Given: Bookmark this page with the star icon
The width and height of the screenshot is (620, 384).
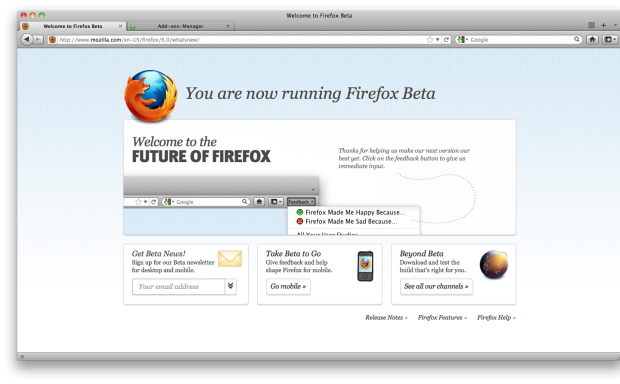Looking at the screenshot, I should coord(430,40).
